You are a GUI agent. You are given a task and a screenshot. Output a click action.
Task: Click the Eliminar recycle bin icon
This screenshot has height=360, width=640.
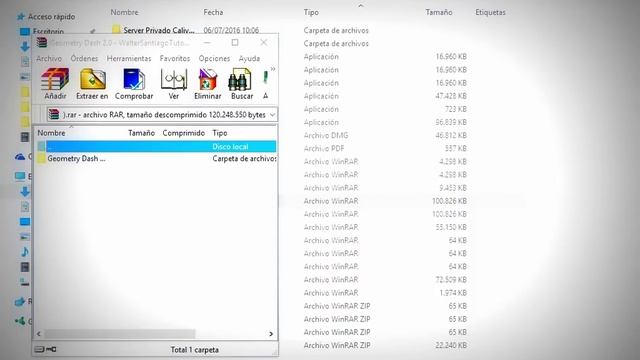207,79
